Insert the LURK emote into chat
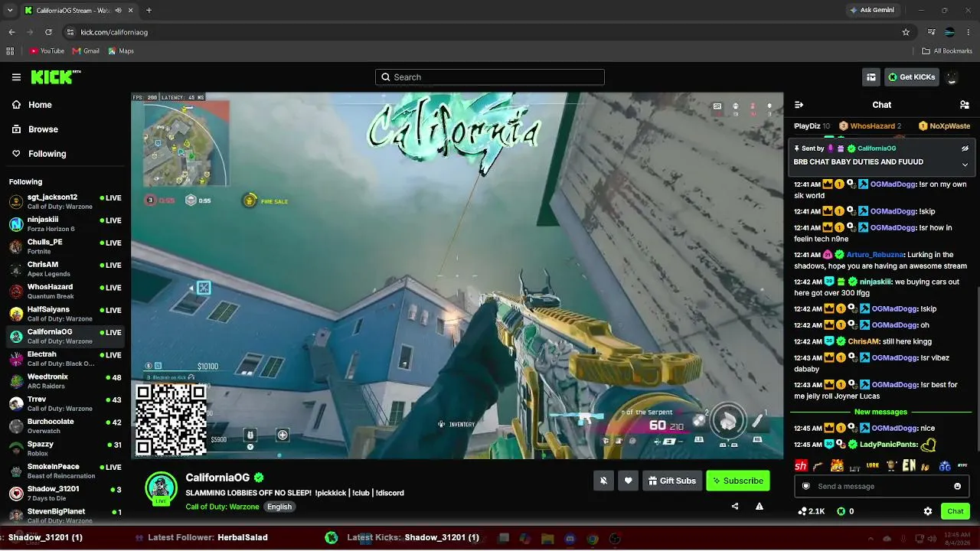The height and width of the screenshot is (551, 980). click(x=873, y=465)
